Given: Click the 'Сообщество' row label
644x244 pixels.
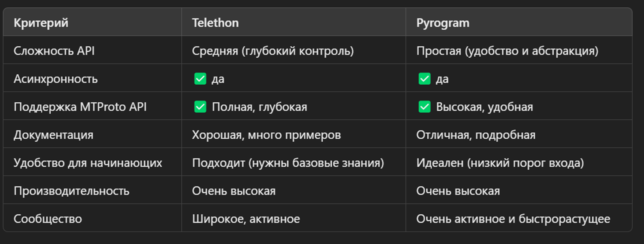Looking at the screenshot, I should tap(48, 219).
